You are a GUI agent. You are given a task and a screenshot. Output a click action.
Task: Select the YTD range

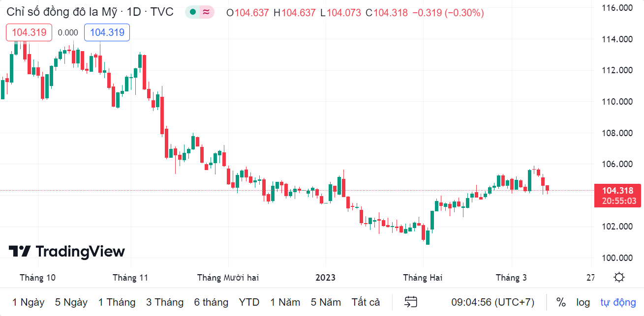(x=249, y=302)
